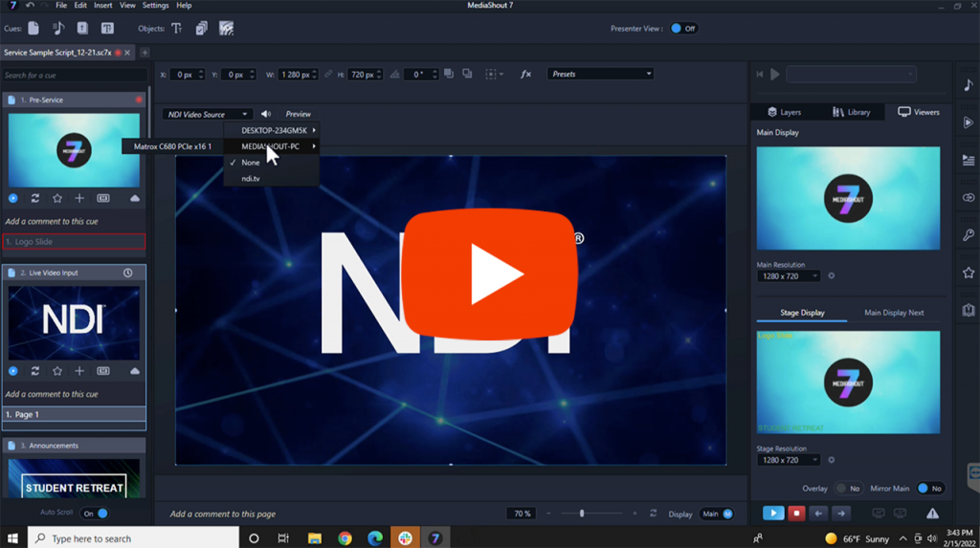Add a text object from the Objects row
Screen dimensions: 980x548
tap(177, 28)
